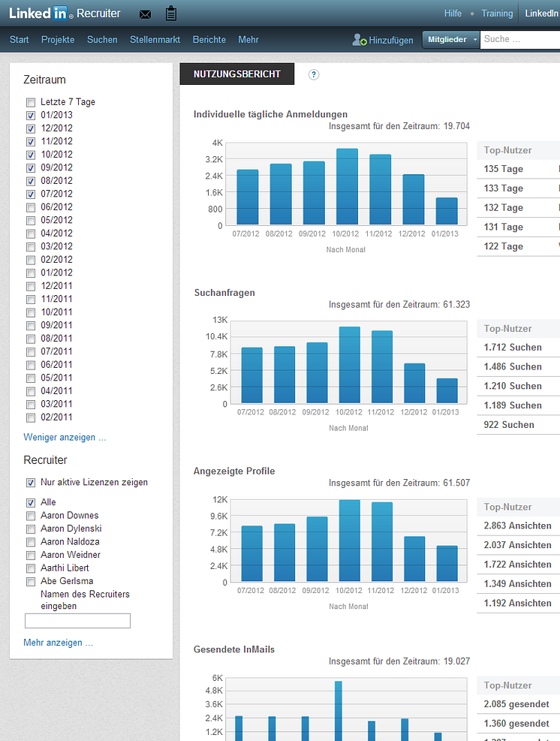This screenshot has height=741, width=560.
Task: Click the Individuelle tägliche Anmeldungen heading
Action: pyautogui.click(x=270, y=114)
